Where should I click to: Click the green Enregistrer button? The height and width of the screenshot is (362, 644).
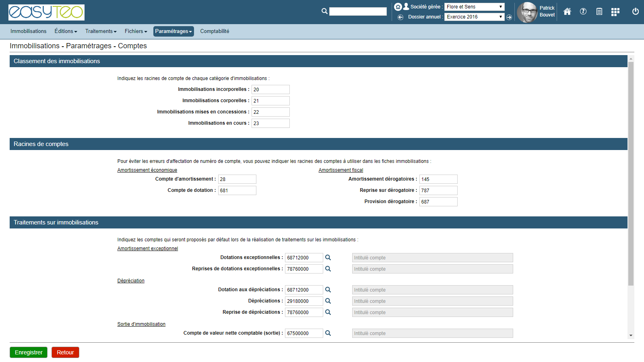[x=29, y=352]
